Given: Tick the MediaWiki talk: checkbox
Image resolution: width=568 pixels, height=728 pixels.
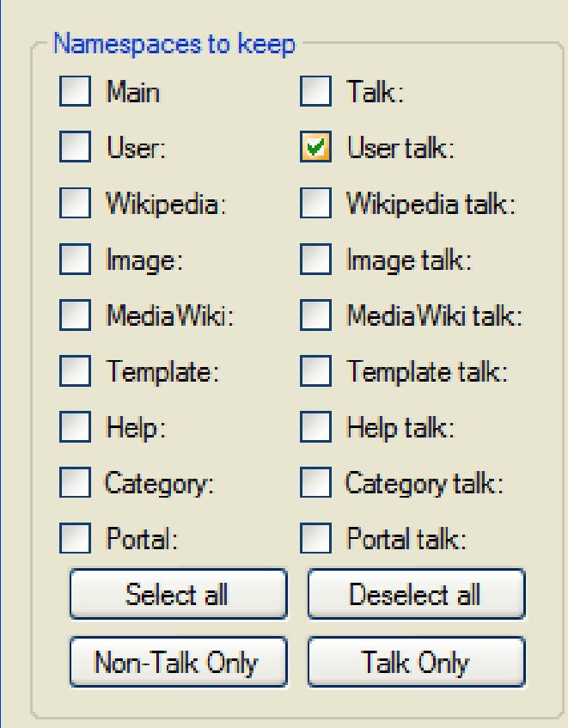Looking at the screenshot, I should (x=315, y=315).
